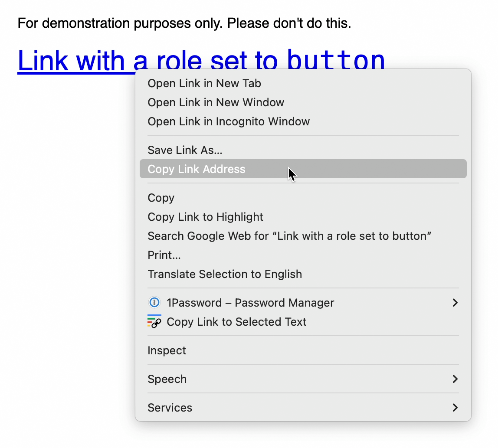Click the Speech menu item
The height and width of the screenshot is (448, 498).
coord(167,379)
